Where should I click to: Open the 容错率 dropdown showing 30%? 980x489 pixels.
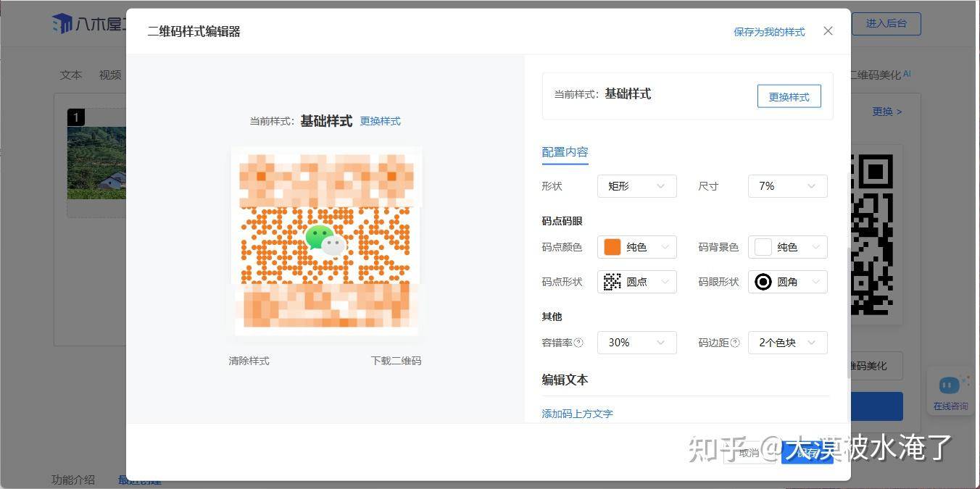pyautogui.click(x=637, y=343)
